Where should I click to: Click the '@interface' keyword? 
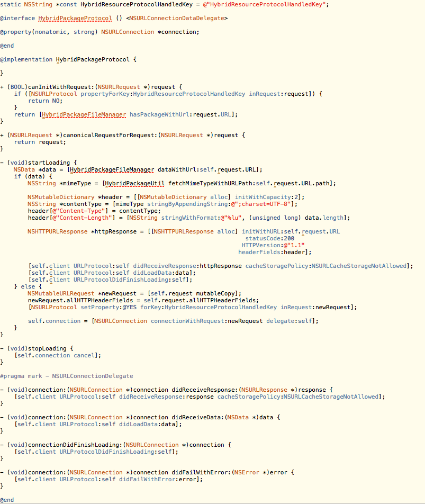17,19
